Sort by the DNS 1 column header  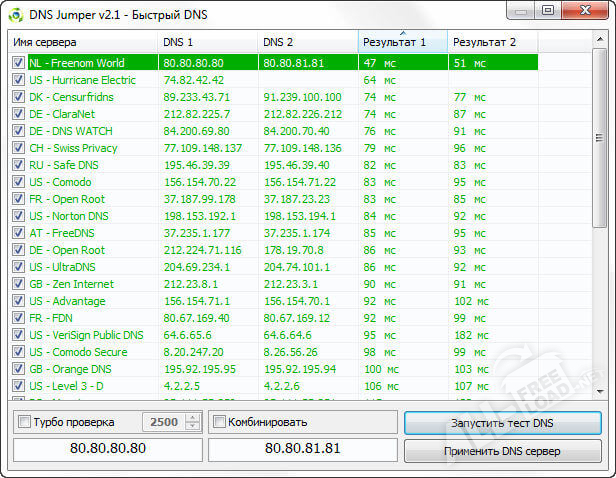click(207, 42)
